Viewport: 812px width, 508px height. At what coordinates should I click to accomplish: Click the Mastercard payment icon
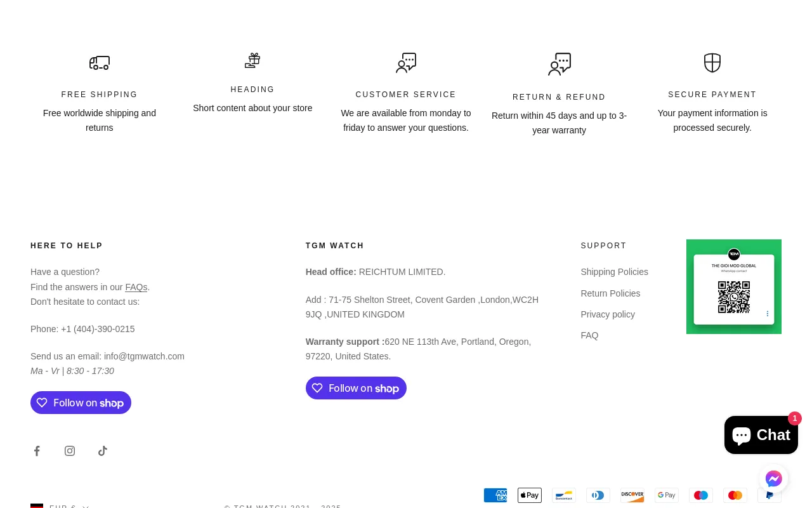click(735, 495)
